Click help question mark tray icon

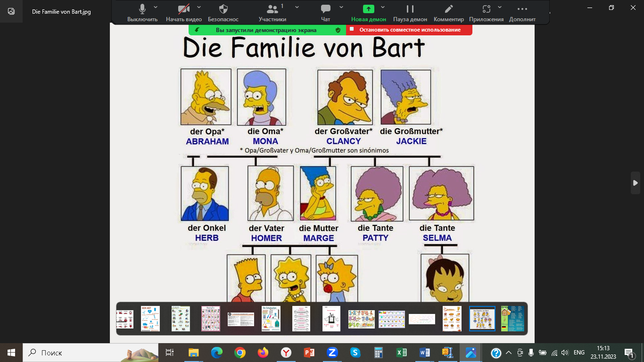pyautogui.click(x=496, y=353)
